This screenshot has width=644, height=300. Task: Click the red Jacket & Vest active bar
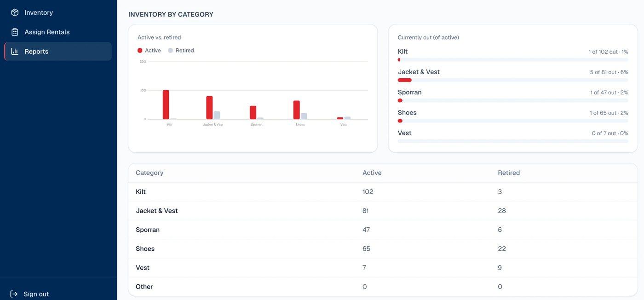point(209,108)
